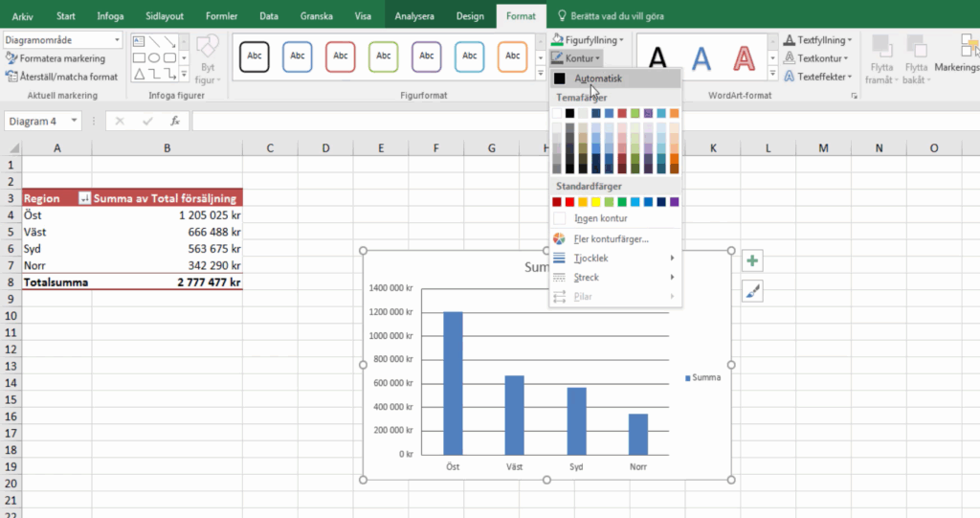Viewport: 980px width, 518px height.
Task: Open the Streck submenu
Action: click(614, 278)
